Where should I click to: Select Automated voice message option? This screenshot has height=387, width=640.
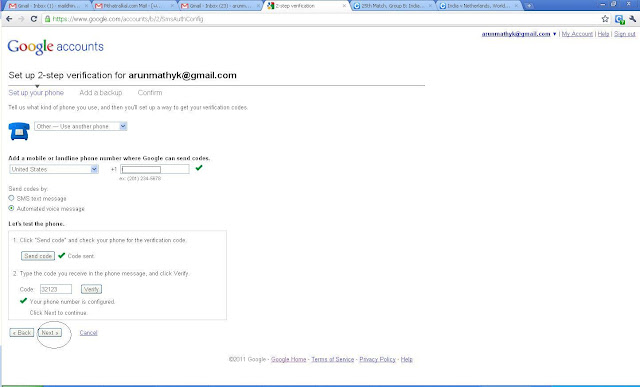coord(11,208)
